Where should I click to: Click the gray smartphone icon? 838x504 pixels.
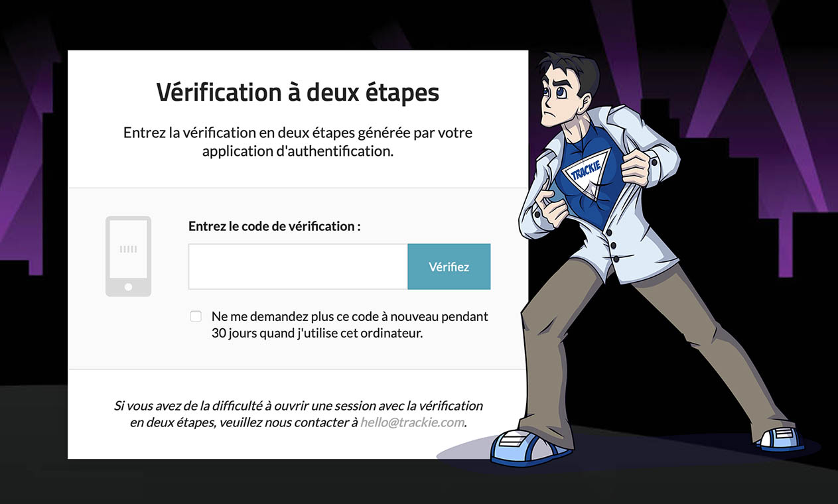click(x=128, y=256)
